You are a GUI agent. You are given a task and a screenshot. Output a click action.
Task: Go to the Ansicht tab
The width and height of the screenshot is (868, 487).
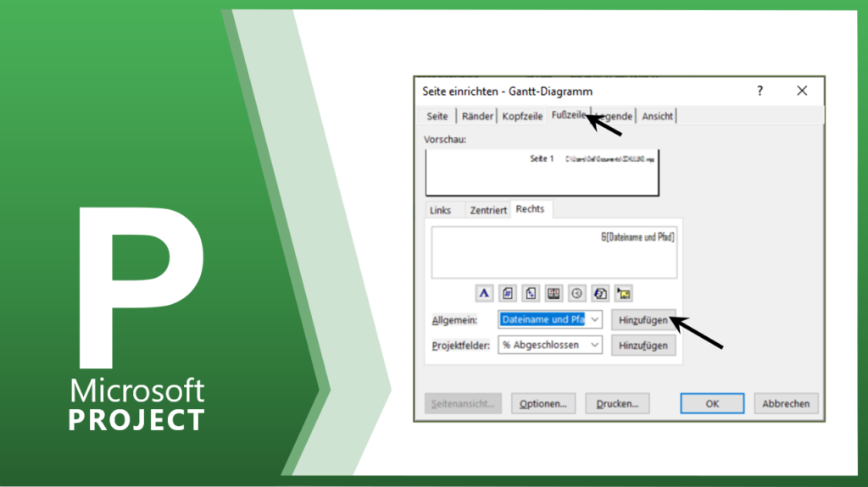coord(657,116)
